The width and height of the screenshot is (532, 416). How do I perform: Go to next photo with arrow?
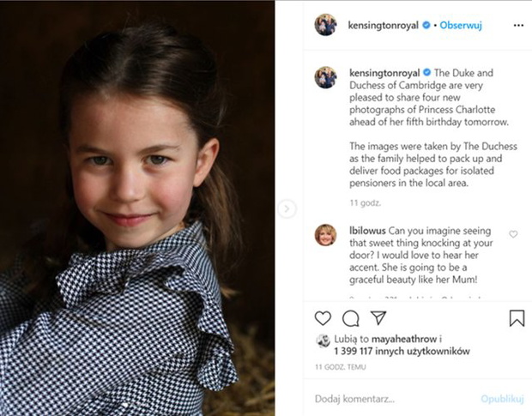[287, 208]
